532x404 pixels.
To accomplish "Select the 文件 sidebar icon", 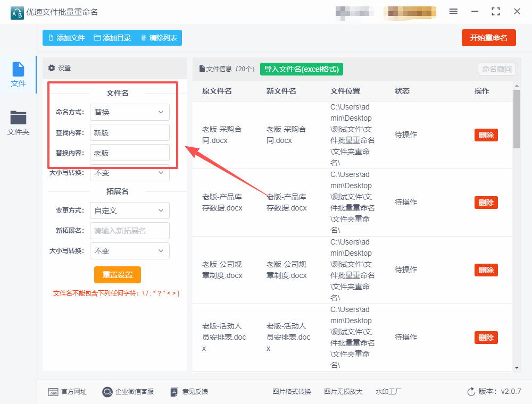I will pyautogui.click(x=18, y=74).
